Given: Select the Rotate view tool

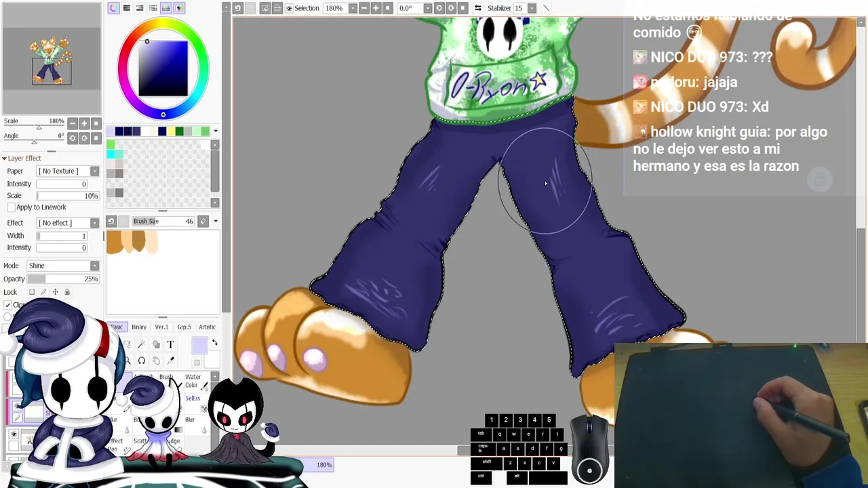Looking at the screenshot, I should click(142, 361).
